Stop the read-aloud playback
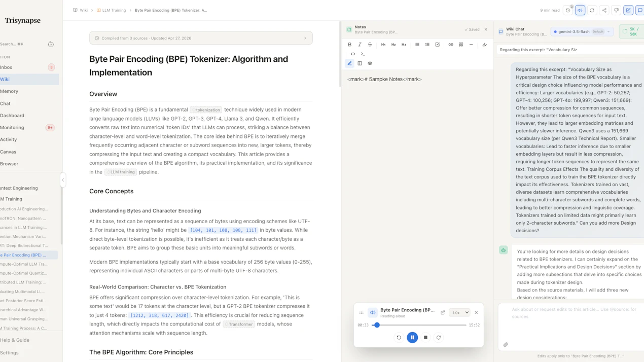 tap(425, 337)
